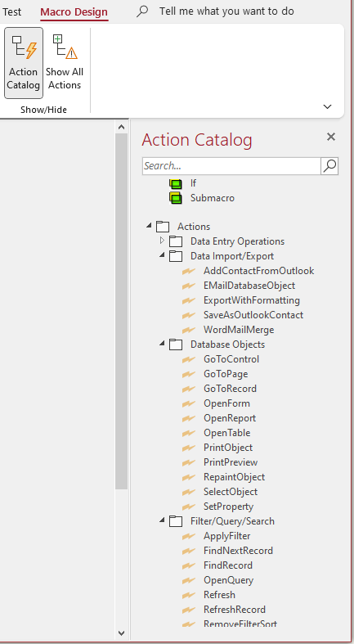Click the EMailDatabaseObject action icon
Image resolution: width=354 pixels, height=644 pixels.
[189, 286]
